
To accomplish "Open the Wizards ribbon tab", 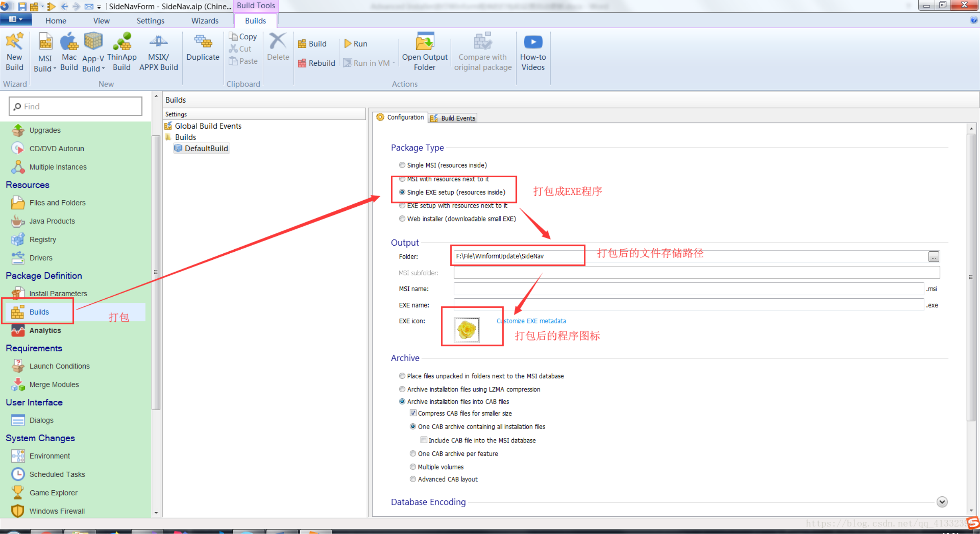I will (x=205, y=20).
